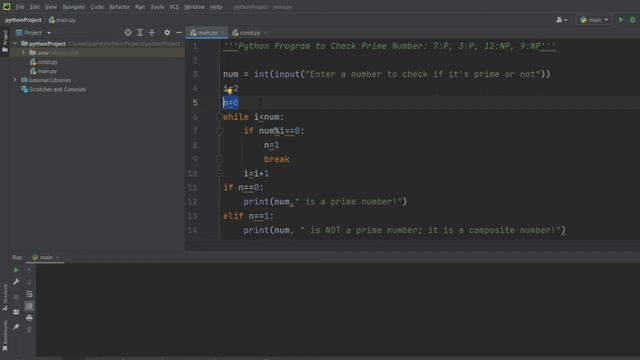Screen dimensions: 640x360
Task: Open the Refactor menu
Action: pyautogui.click(x=119, y=7)
